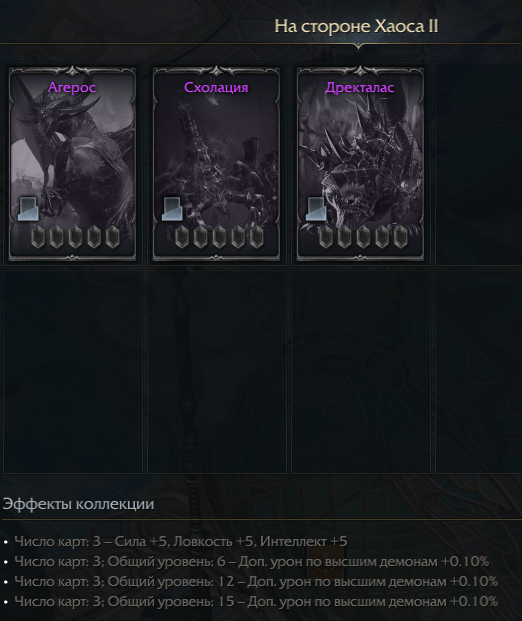Click the Эффекты коллекции section header
Image resolution: width=522 pixels, height=621 pixels.
[78, 504]
